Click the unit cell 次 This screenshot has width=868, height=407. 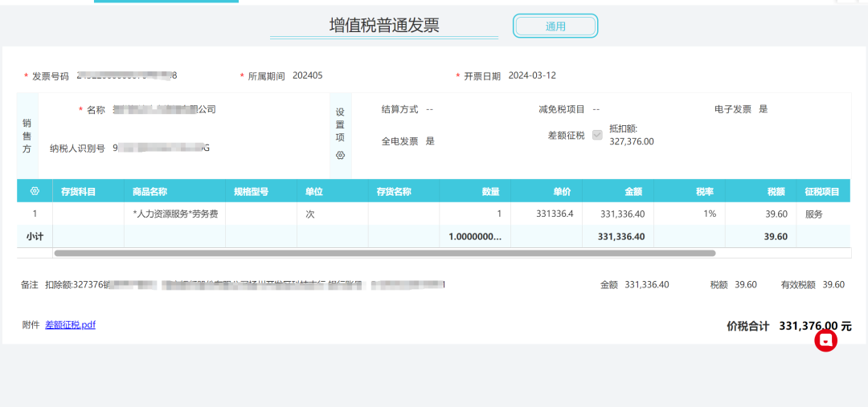point(333,214)
